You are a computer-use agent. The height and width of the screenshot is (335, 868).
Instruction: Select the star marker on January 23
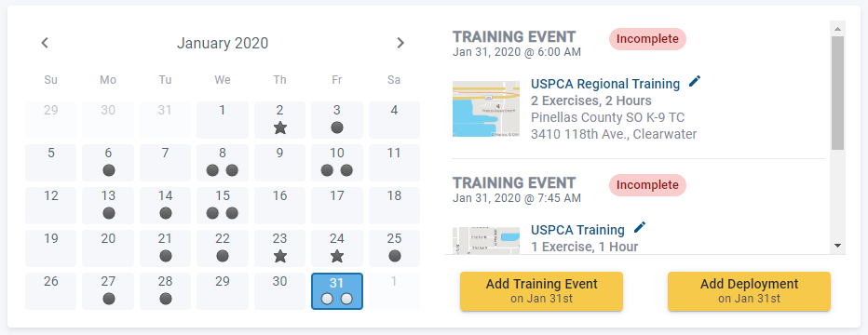click(280, 256)
